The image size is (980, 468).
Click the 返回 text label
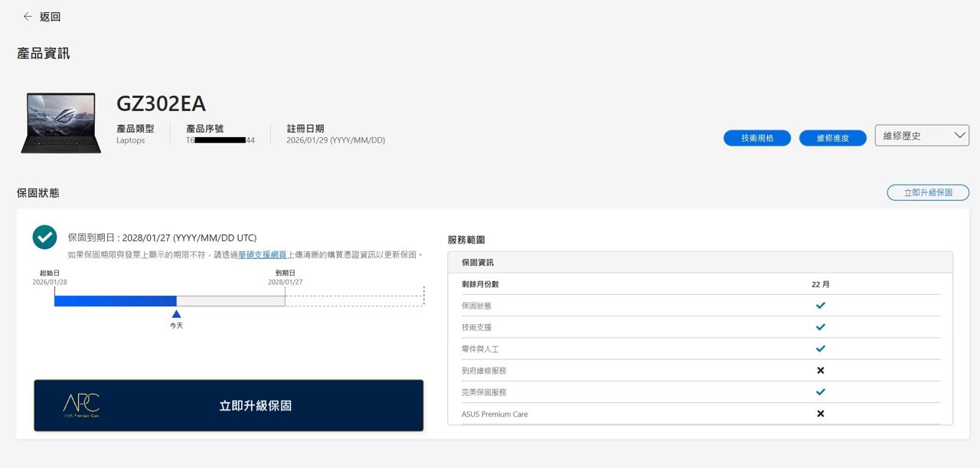pyautogui.click(x=50, y=16)
